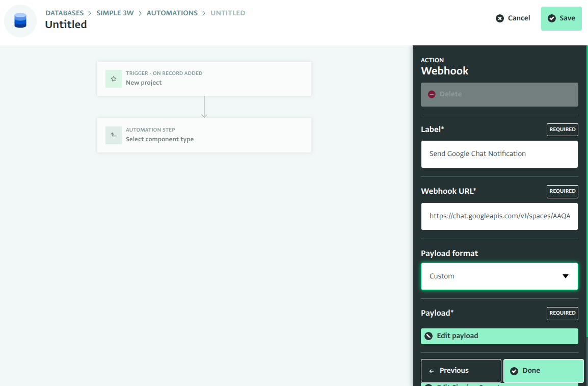
Task: Click the Webhook action heading
Action: pyautogui.click(x=445, y=71)
